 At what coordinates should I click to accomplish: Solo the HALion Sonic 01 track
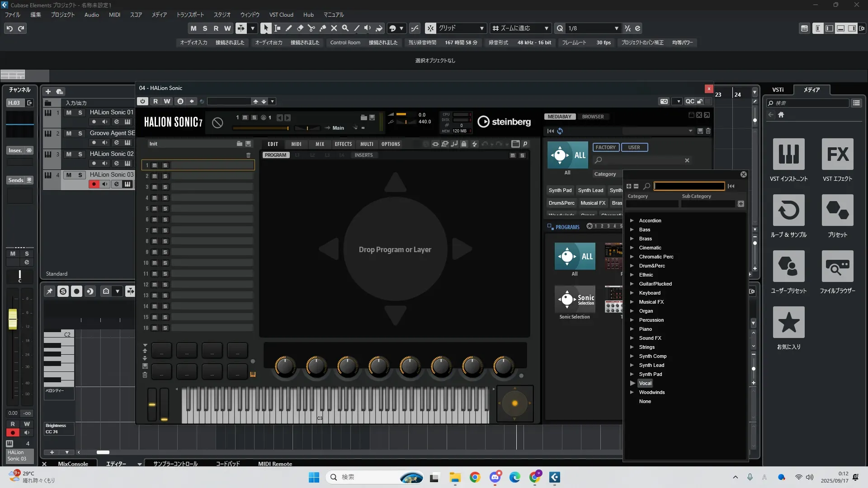pos(80,113)
